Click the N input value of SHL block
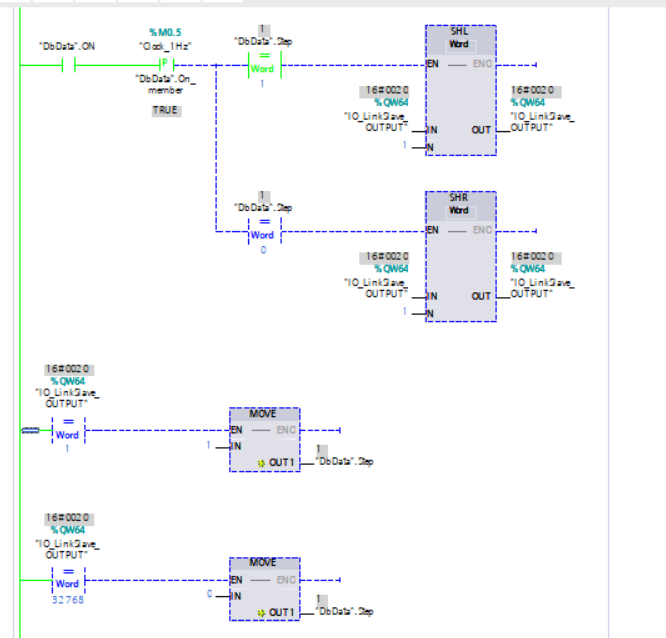This screenshot has width=666, height=638. click(406, 147)
